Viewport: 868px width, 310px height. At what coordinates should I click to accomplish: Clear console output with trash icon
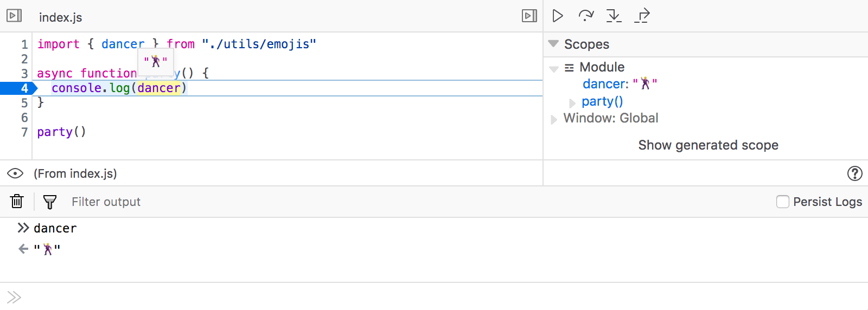(x=17, y=201)
